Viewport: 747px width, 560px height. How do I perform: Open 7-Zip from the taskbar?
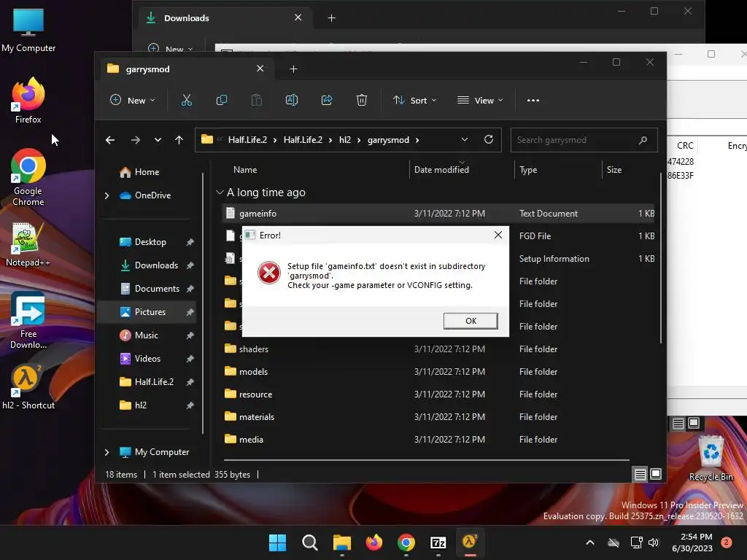[x=438, y=542]
